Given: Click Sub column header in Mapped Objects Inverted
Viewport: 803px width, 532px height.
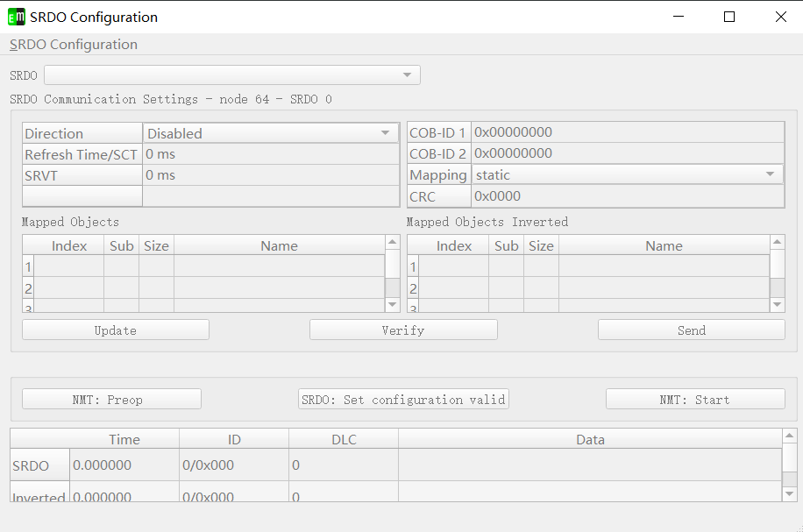Looking at the screenshot, I should [507, 245].
